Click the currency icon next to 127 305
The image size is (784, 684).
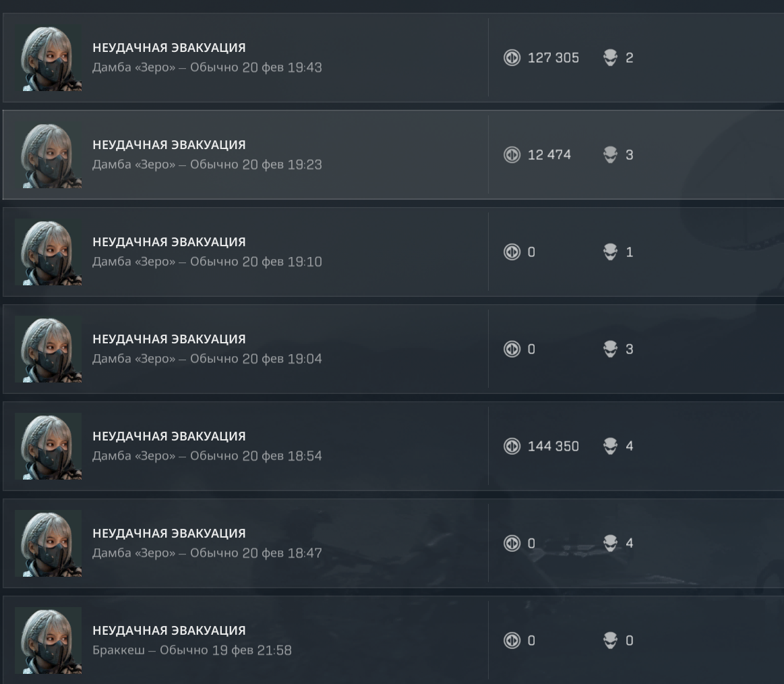point(512,57)
